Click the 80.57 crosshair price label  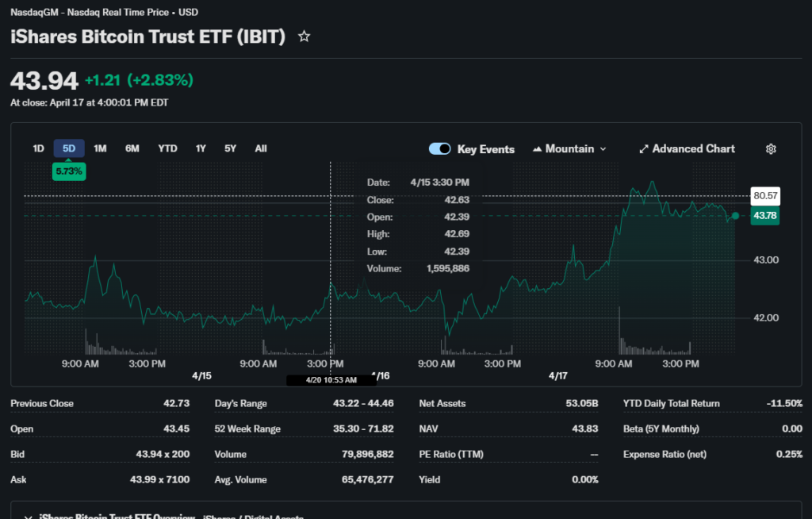pyautogui.click(x=765, y=195)
